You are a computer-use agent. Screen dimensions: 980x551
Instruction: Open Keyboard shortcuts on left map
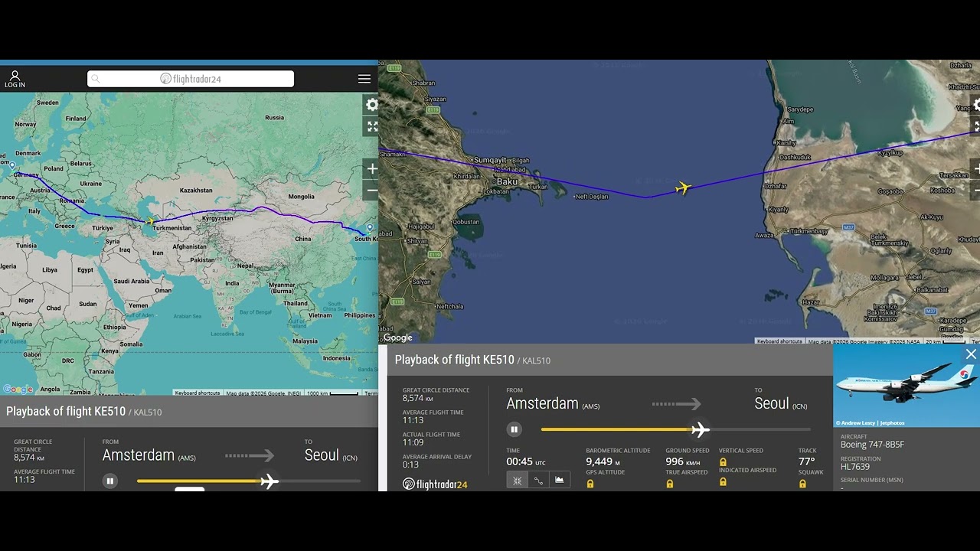(x=198, y=393)
